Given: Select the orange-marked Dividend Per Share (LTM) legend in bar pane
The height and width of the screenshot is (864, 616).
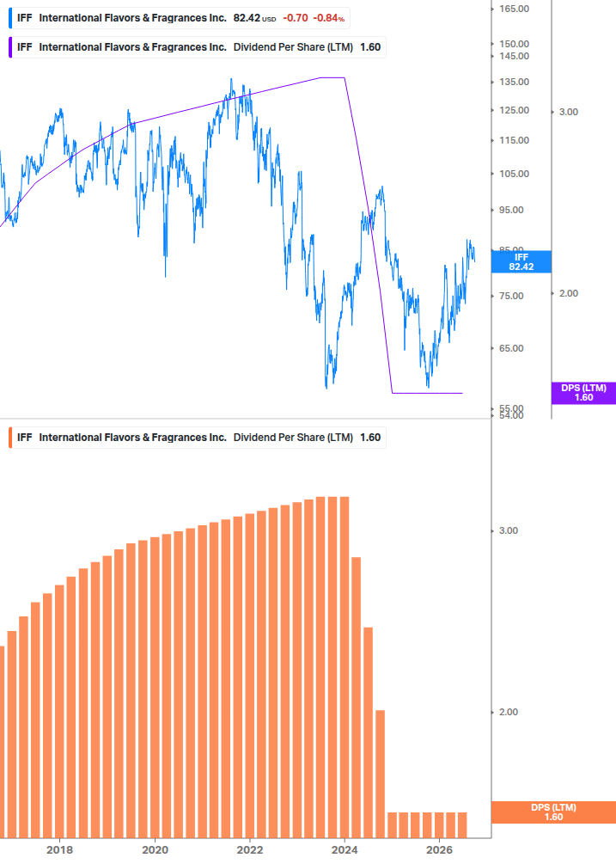Looking at the screenshot, I should click(198, 438).
